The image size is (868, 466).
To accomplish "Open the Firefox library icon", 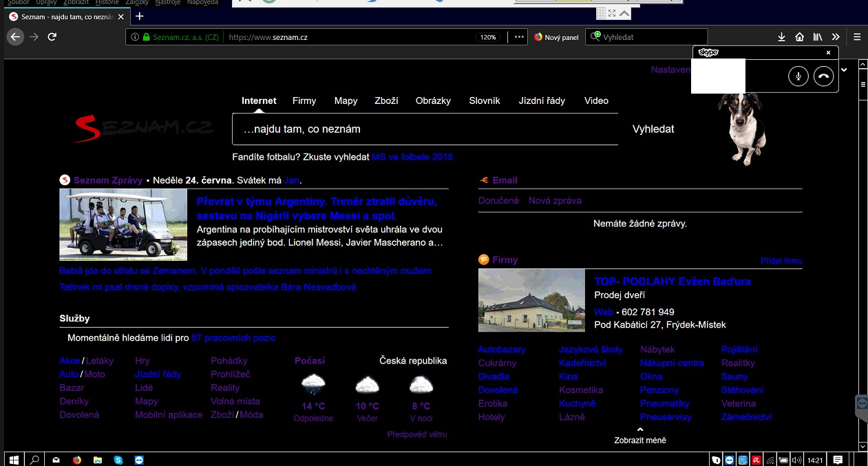I will click(818, 37).
